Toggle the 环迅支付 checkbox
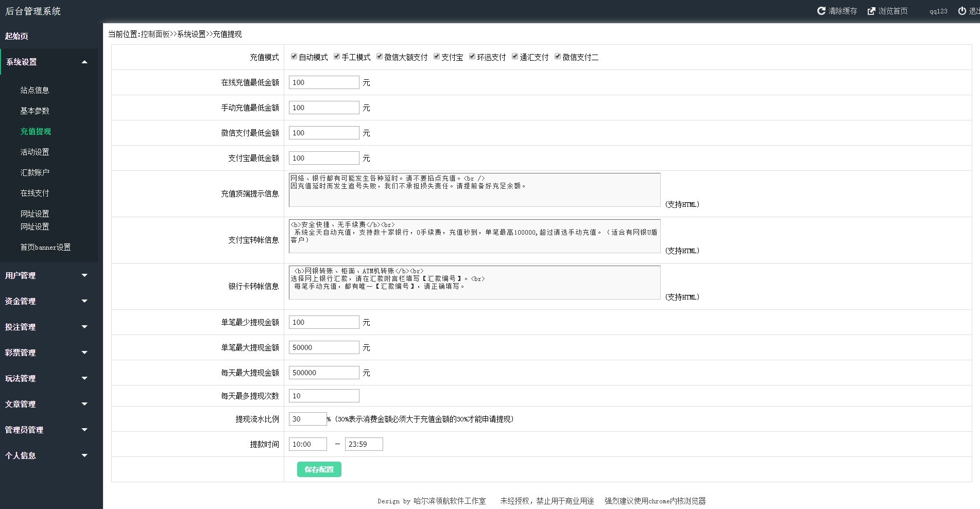 pos(472,57)
